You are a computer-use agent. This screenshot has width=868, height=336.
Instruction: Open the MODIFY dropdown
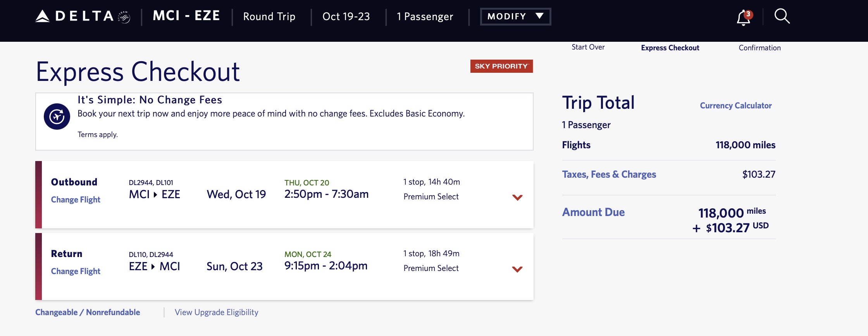(x=515, y=16)
